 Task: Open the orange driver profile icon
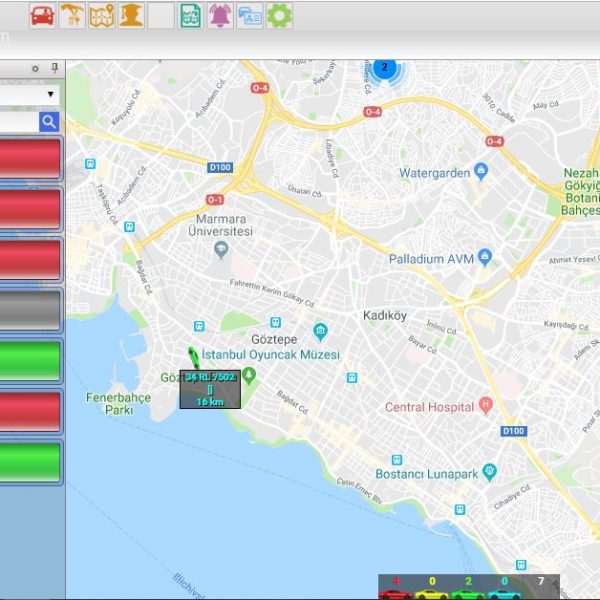click(x=131, y=16)
